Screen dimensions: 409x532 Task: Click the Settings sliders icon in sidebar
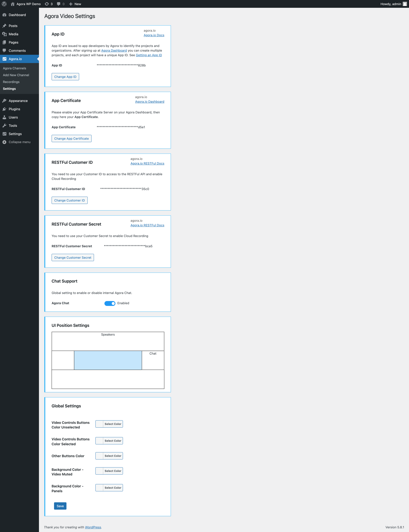point(4,134)
